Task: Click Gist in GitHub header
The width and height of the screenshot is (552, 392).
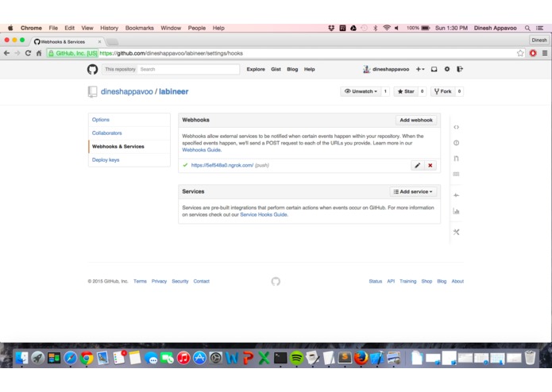Action: click(276, 69)
